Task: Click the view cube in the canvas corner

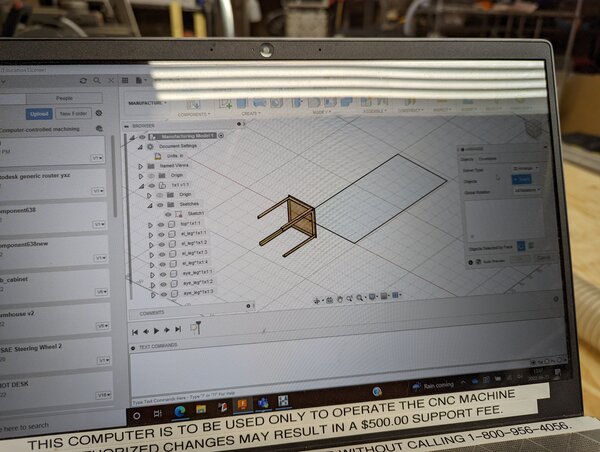Action: pos(534,128)
